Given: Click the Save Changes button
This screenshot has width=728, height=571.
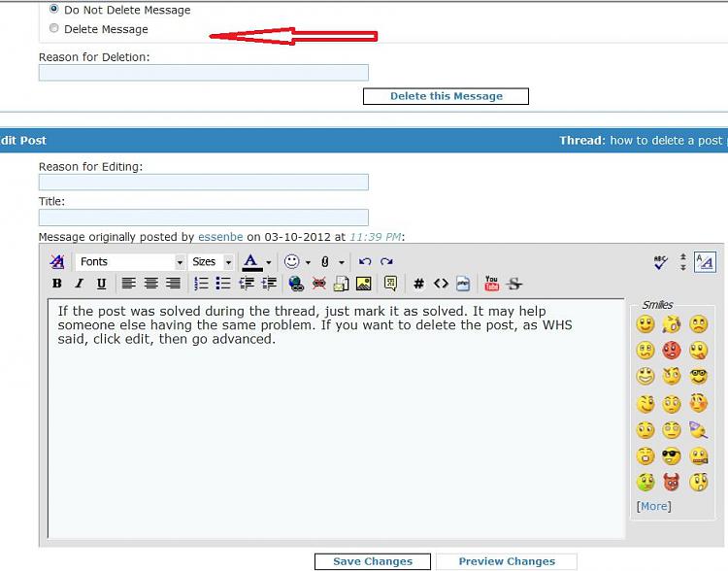Looking at the screenshot, I should coord(373,561).
